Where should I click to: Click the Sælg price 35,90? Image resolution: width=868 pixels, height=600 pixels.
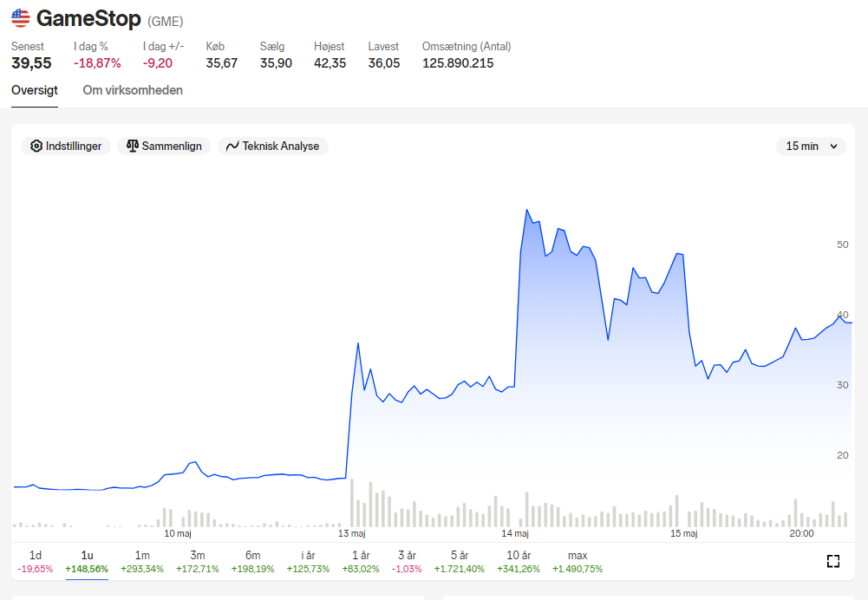[x=276, y=63]
